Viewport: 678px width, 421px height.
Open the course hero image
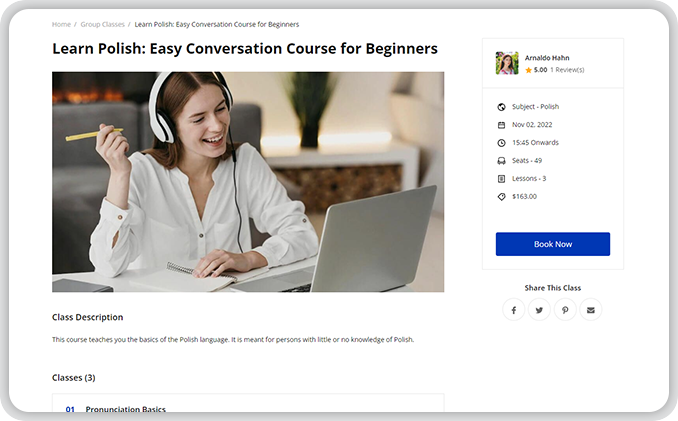[x=248, y=181]
